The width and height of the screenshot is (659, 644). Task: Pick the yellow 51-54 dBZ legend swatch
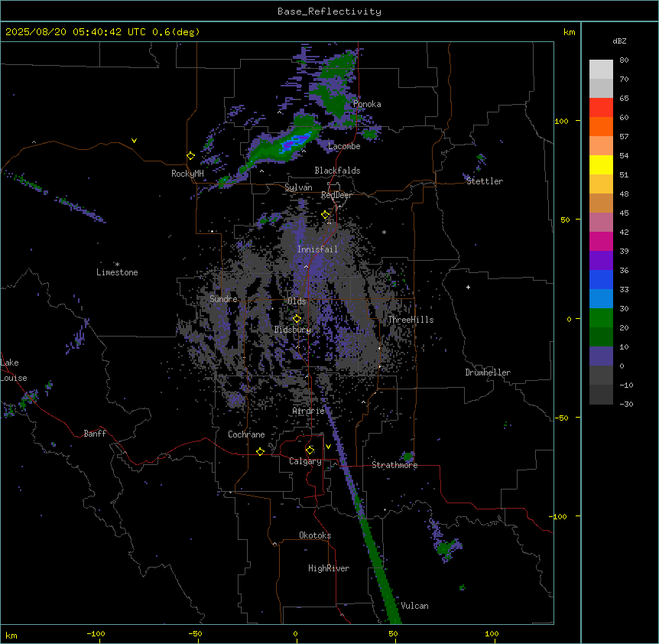pyautogui.click(x=601, y=165)
